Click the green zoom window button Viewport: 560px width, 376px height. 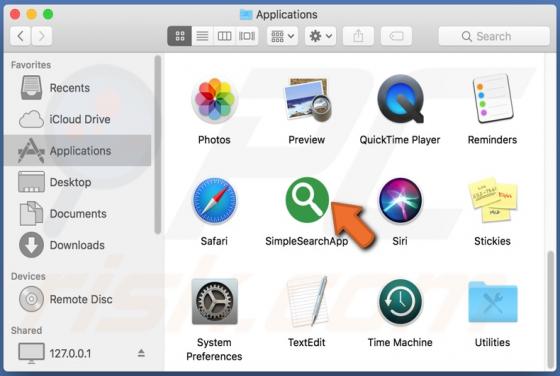(48, 14)
